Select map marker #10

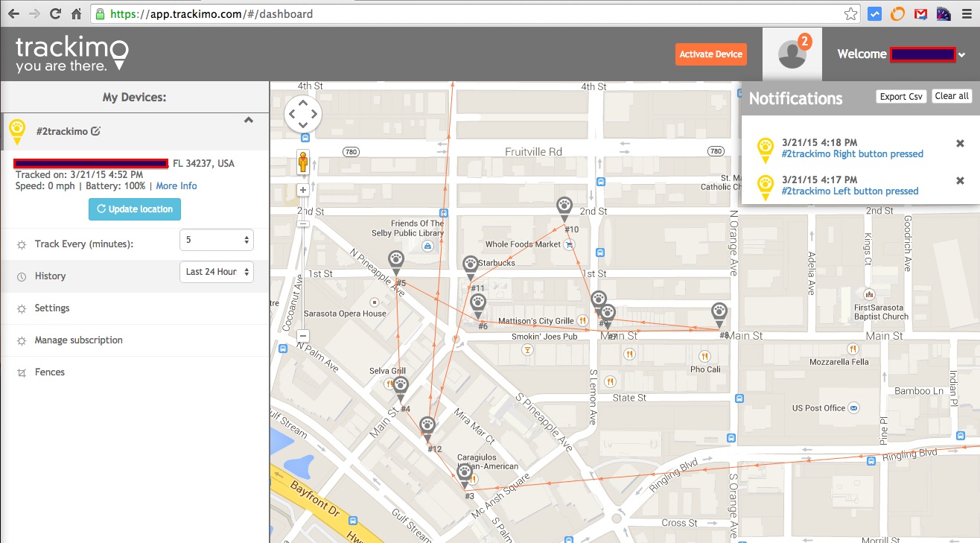[x=565, y=209]
